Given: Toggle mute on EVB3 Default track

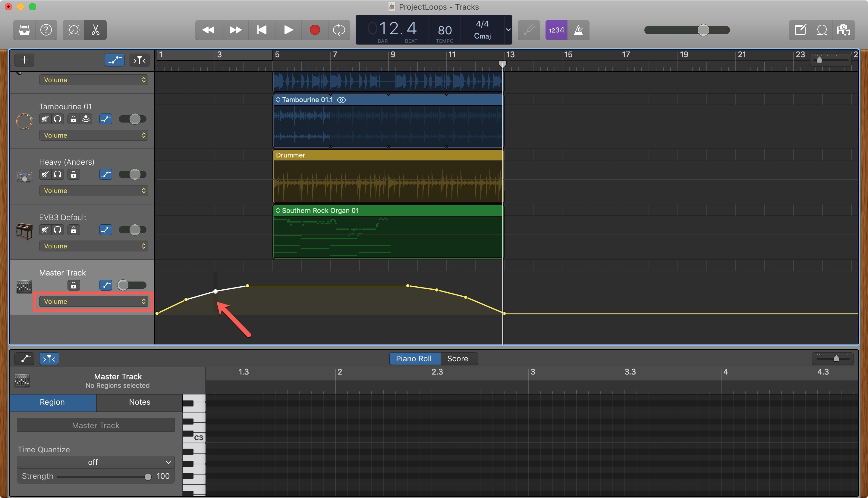Looking at the screenshot, I should 44,229.
